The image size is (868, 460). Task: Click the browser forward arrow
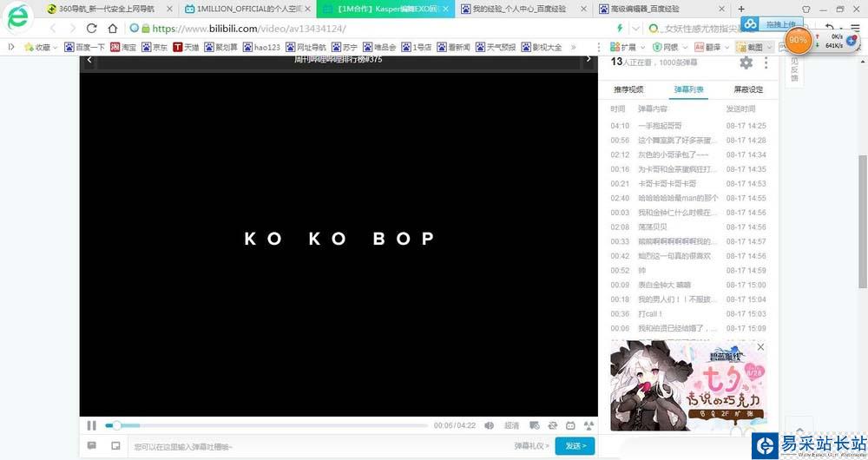click(72, 29)
